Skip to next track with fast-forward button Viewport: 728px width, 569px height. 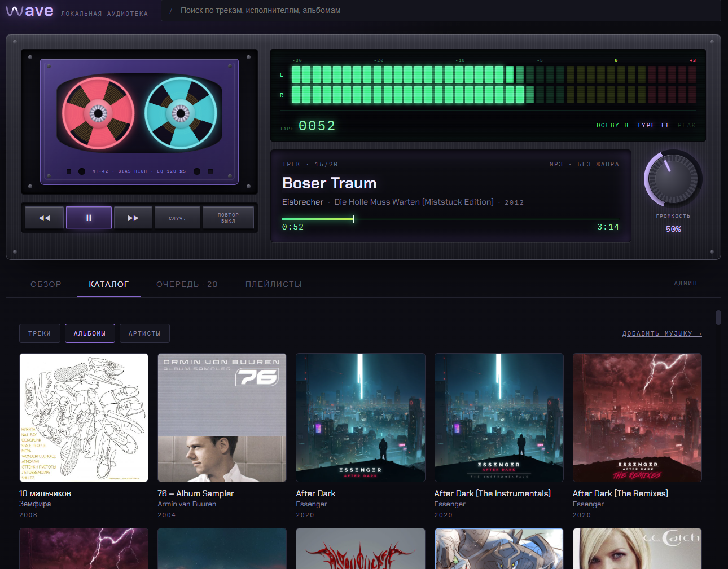tap(133, 218)
